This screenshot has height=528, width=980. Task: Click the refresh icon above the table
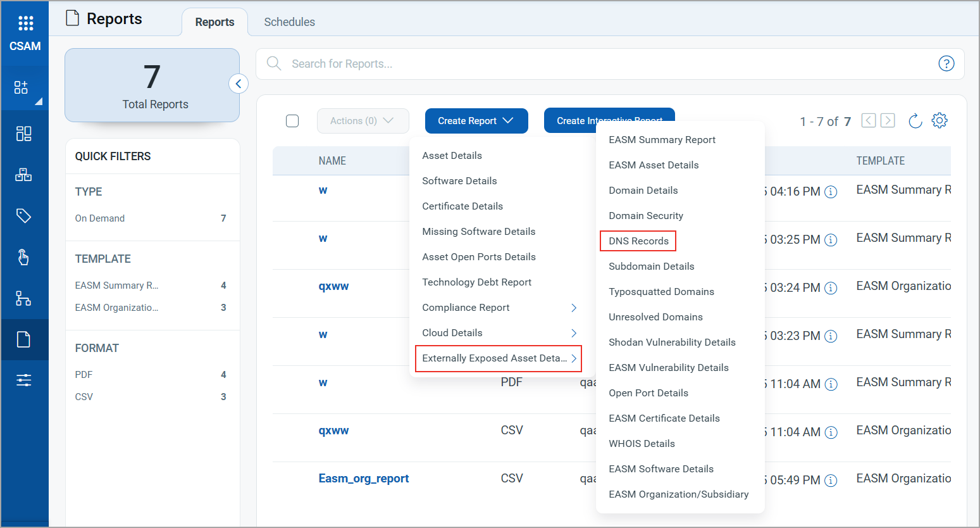(x=915, y=121)
